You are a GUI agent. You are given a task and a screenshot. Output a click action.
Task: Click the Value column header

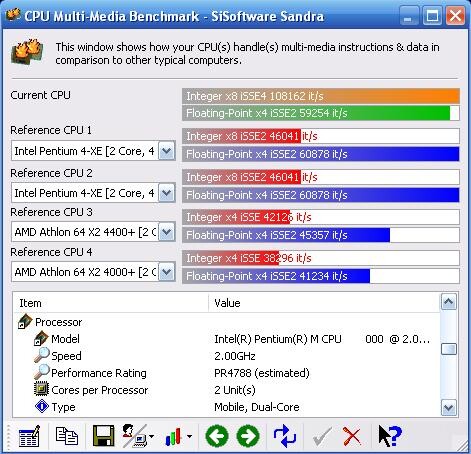(x=324, y=303)
